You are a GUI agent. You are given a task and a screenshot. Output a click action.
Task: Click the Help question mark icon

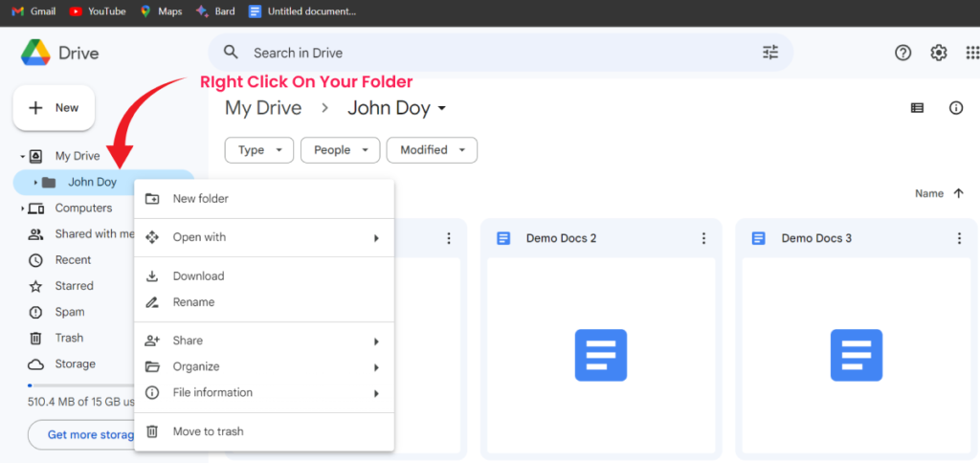pos(902,53)
